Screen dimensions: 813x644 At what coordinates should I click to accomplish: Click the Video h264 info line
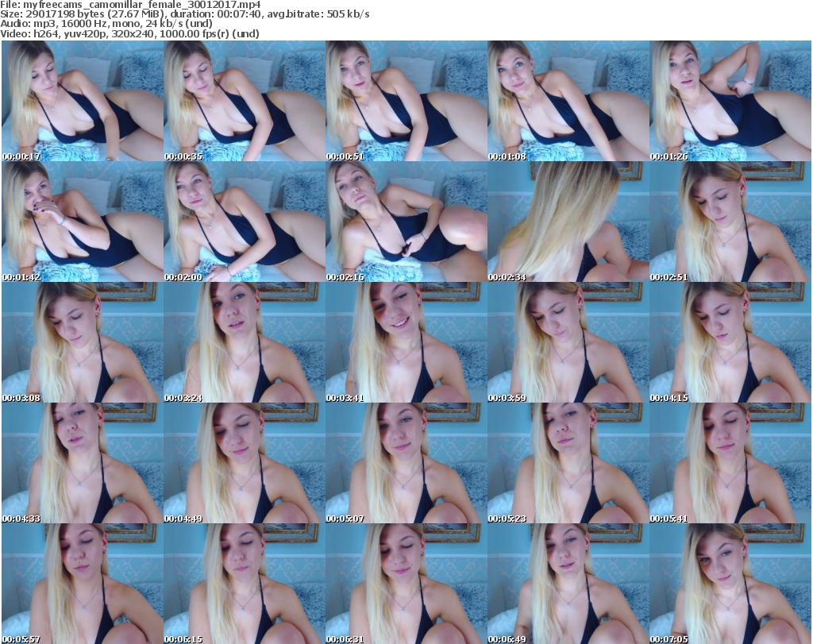tap(129, 33)
